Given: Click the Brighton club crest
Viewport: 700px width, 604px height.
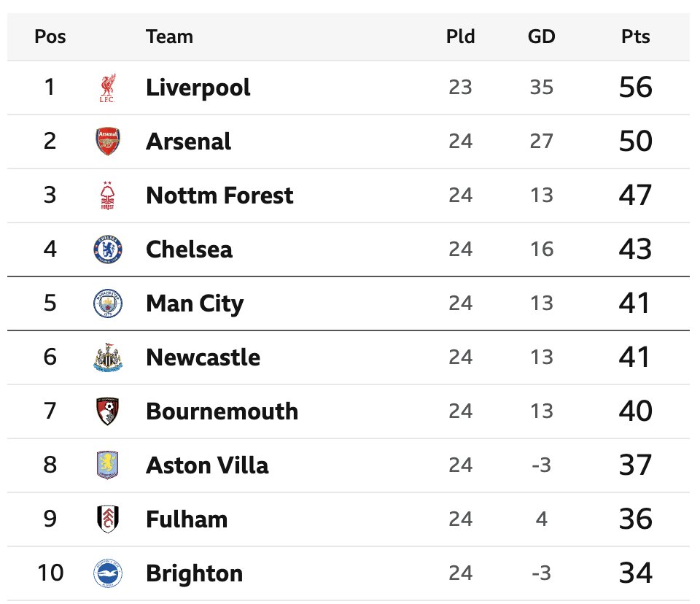Looking at the screenshot, I should click(108, 573).
